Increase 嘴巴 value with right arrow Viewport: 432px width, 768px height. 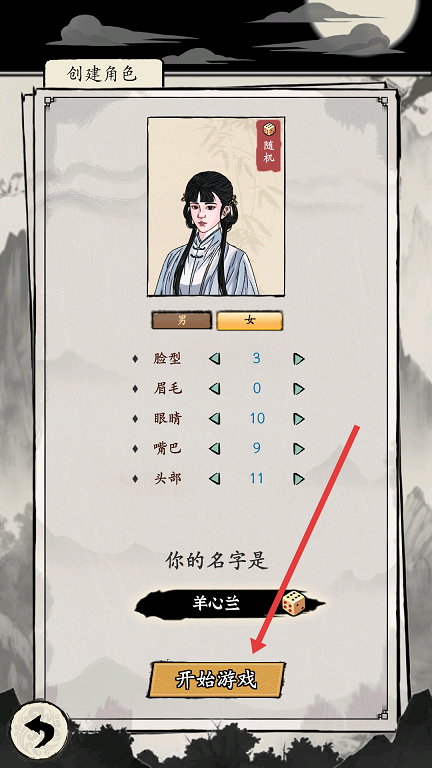(x=299, y=449)
